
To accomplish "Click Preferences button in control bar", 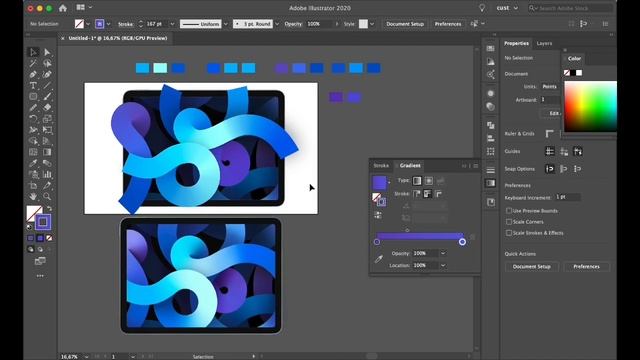I will (448, 24).
